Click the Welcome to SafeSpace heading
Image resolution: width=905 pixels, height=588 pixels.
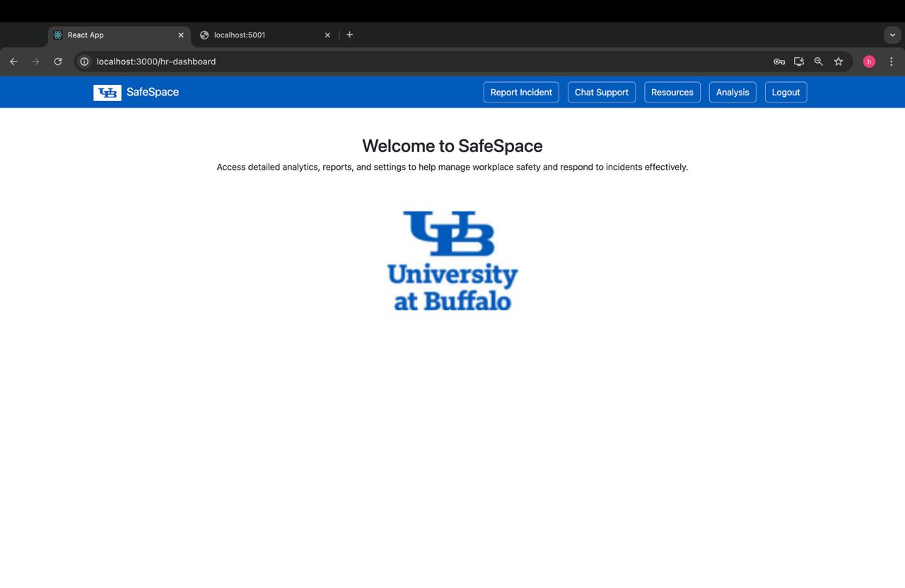tap(452, 146)
